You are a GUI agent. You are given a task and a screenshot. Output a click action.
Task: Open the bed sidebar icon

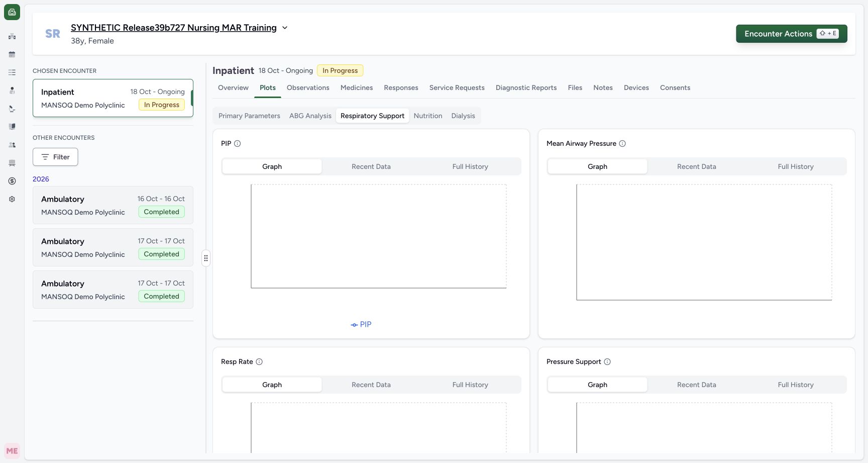12,163
